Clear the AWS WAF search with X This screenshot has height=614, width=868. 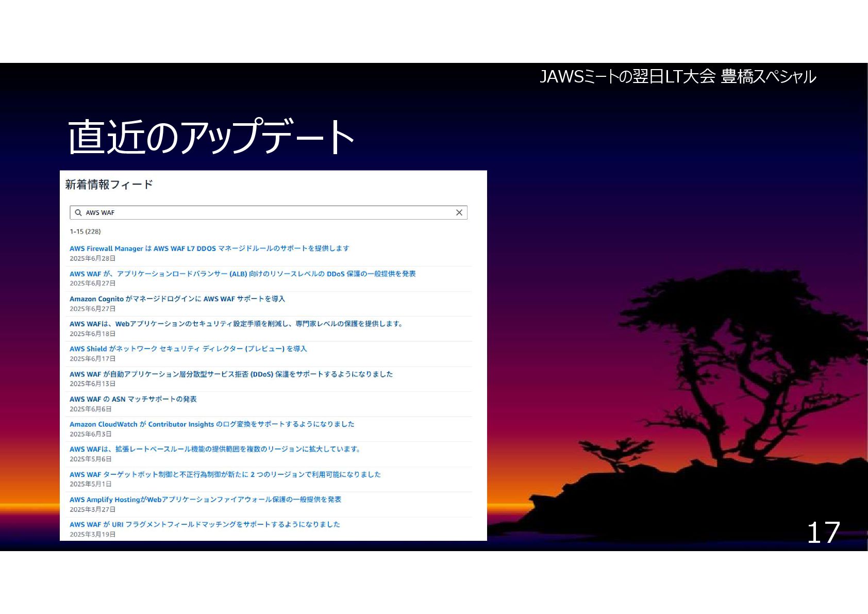pos(459,212)
